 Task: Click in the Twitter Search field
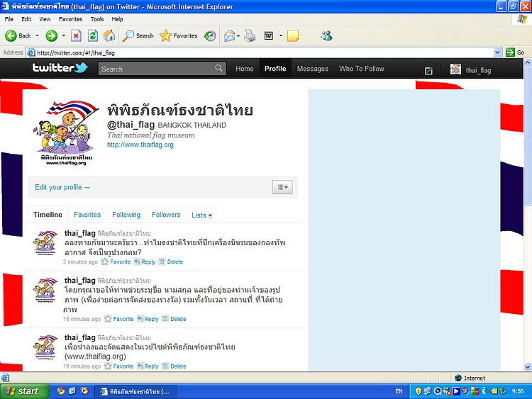pos(157,69)
